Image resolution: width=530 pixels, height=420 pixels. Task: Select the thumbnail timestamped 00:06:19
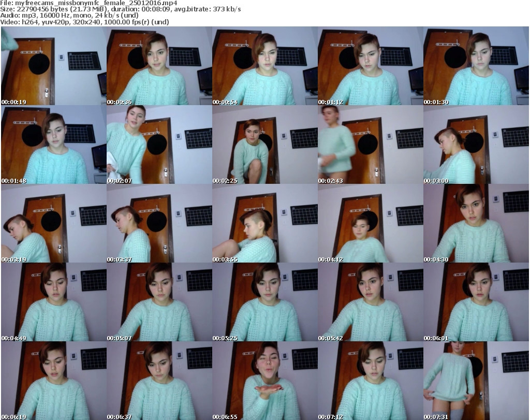(x=54, y=381)
